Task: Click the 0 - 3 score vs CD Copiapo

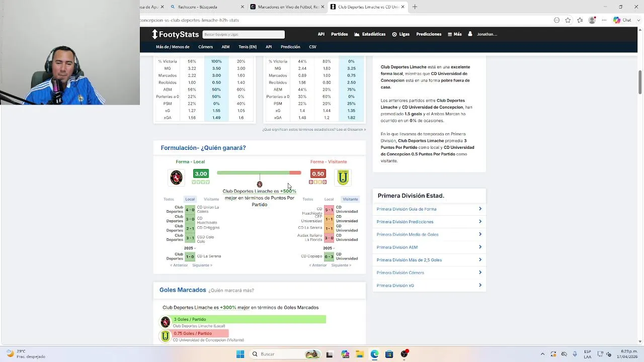Action: point(329,256)
